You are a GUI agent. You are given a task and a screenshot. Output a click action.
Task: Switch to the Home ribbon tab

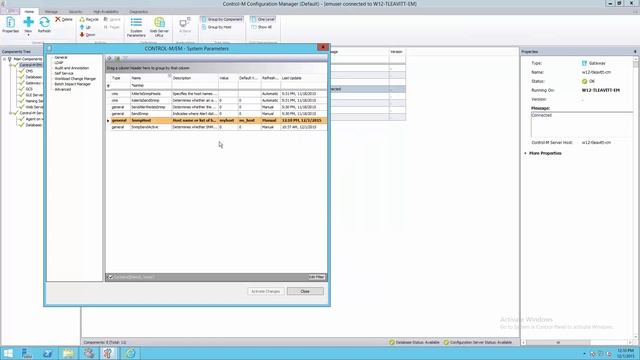click(x=29, y=12)
